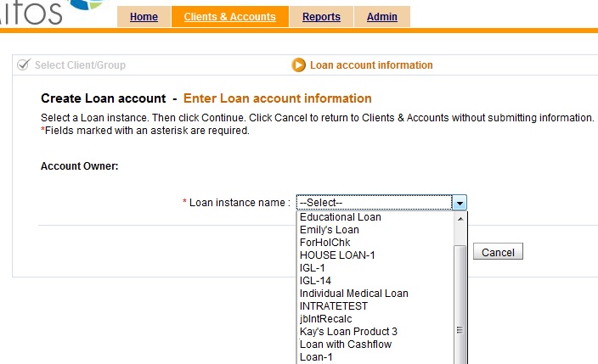Select Loan with Cashflow option

coord(345,344)
